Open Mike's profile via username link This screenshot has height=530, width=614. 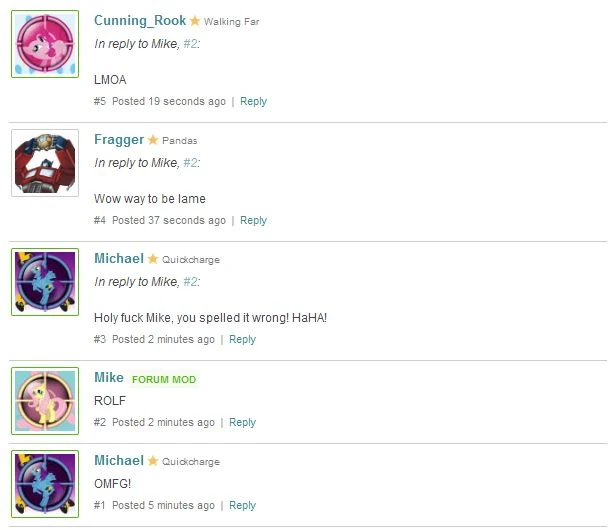pos(109,377)
